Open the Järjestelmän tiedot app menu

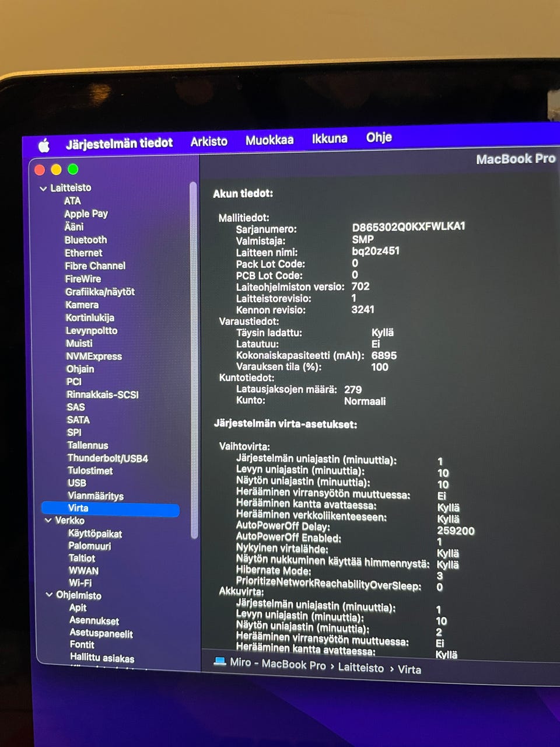(119, 143)
